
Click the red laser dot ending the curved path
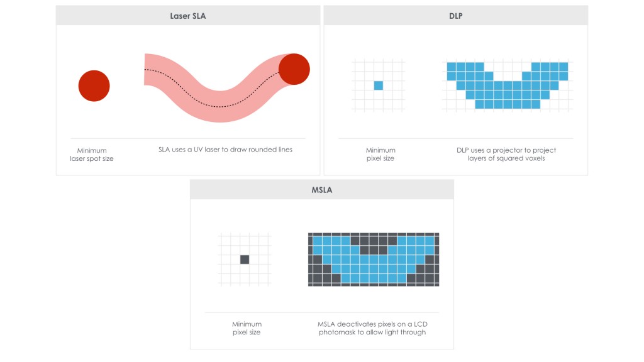click(294, 69)
